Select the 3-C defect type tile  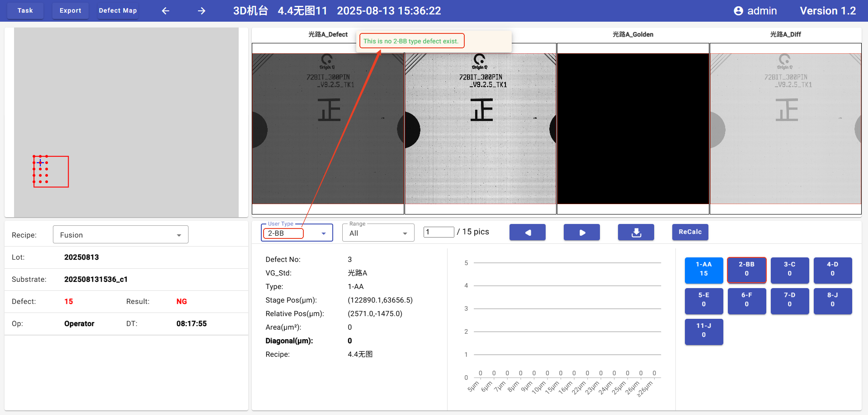[789, 270]
